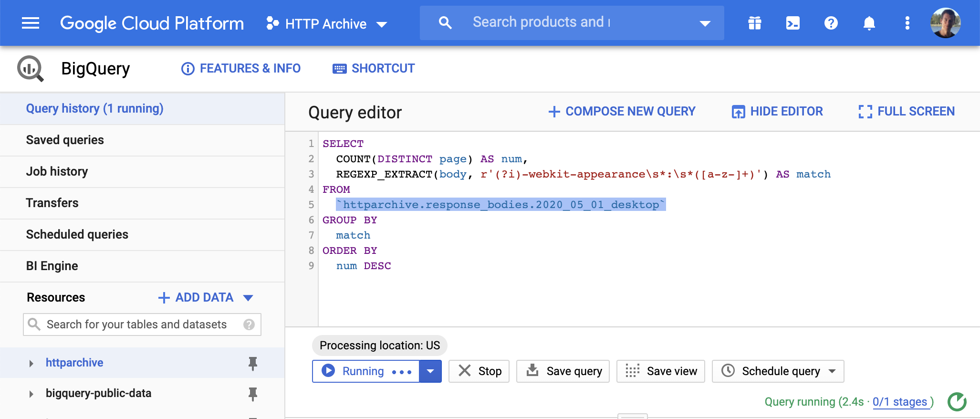Click COMPOSE NEW QUERY
980x419 pixels.
pyautogui.click(x=622, y=111)
